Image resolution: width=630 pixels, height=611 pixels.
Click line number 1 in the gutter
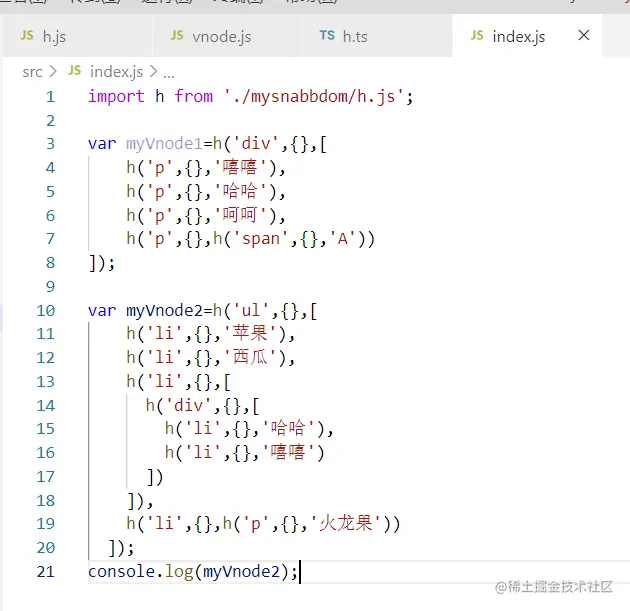[50, 97]
